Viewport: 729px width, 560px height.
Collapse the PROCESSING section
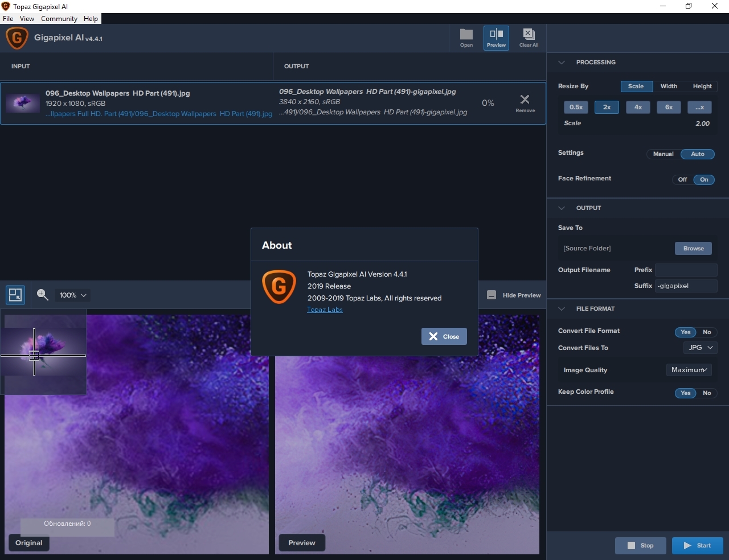pyautogui.click(x=562, y=63)
